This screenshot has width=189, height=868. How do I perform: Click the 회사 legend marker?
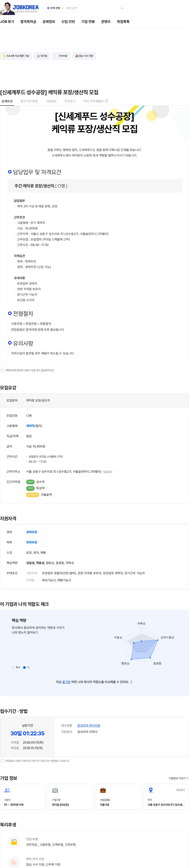[13, 668]
